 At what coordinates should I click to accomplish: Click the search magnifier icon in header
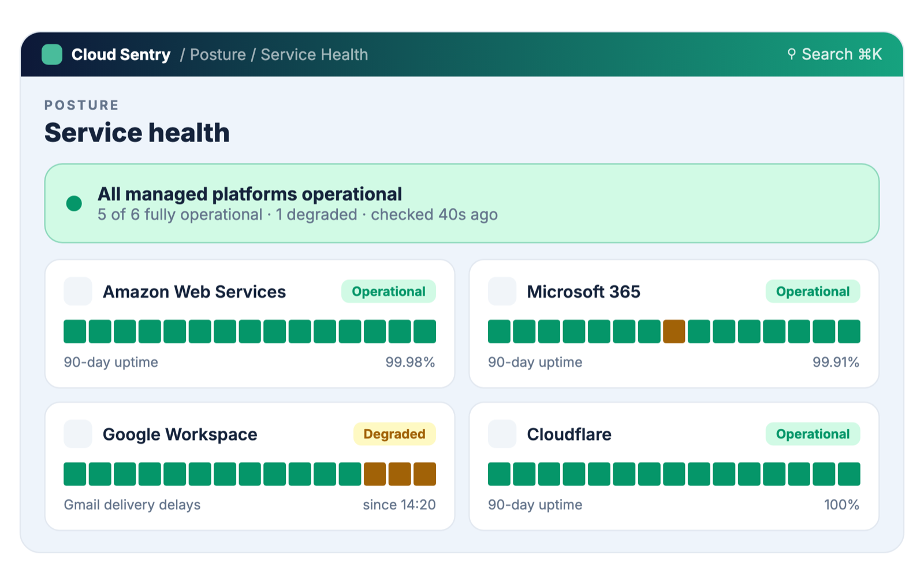click(792, 54)
